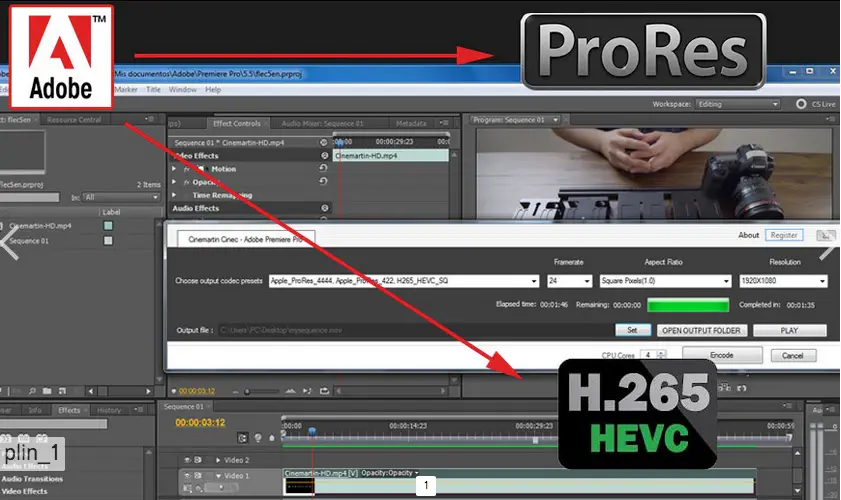Click the Register button
841x500 pixels.
tap(784, 235)
